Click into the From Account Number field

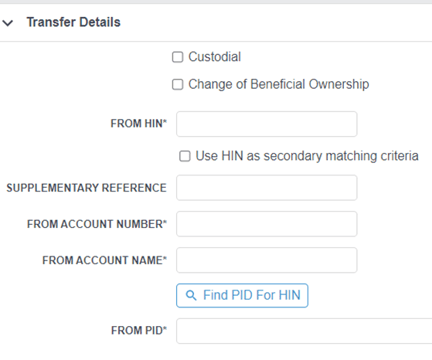coord(267,224)
